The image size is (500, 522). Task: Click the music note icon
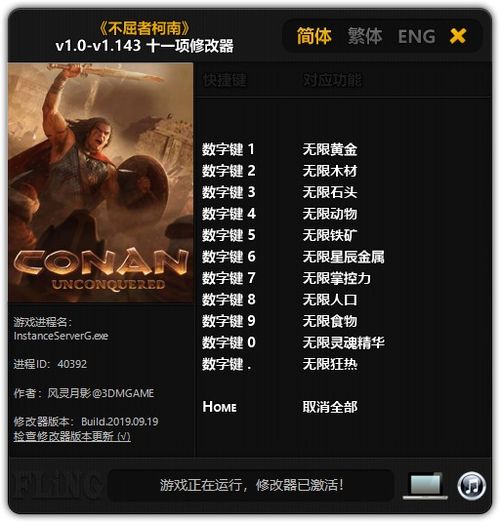(x=471, y=486)
